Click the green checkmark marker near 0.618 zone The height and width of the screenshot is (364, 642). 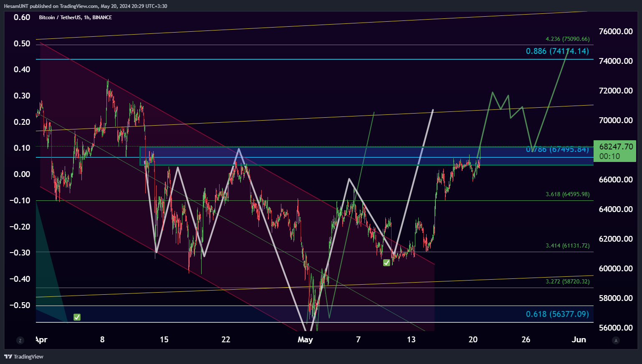coord(77,317)
